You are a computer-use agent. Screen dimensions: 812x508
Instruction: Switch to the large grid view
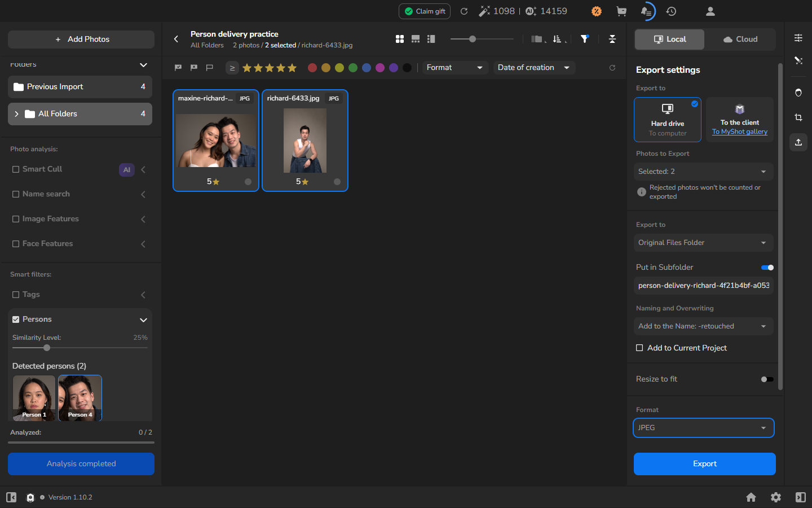click(x=400, y=39)
